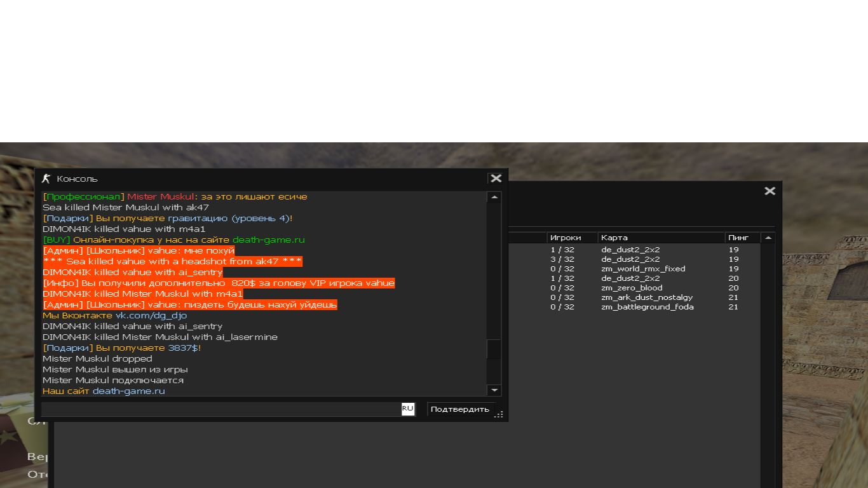The height and width of the screenshot is (488, 868).
Task: Close the server browser window behind console
Action: 770,191
